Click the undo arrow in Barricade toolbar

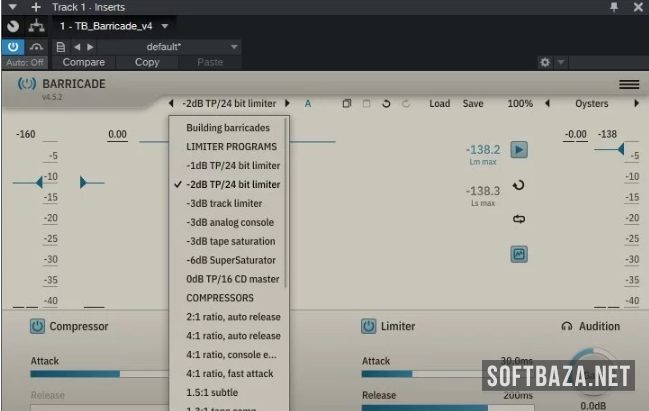point(386,104)
